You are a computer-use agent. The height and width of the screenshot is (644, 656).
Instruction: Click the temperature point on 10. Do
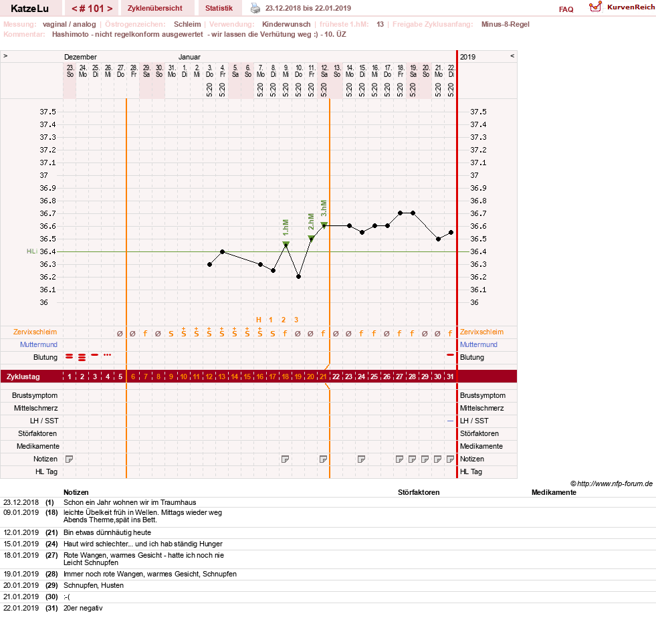pyautogui.click(x=299, y=277)
